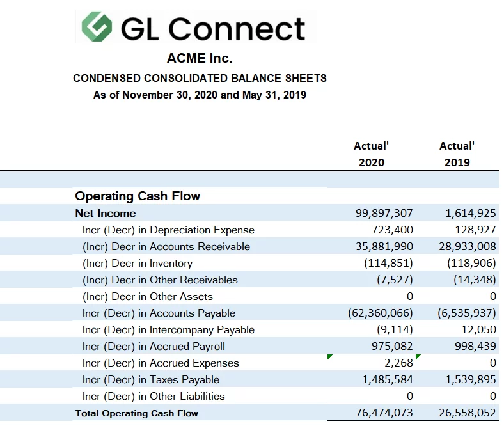504x426 pixels.
Task: Select the 'Actual' 2020' column header
Action: 371,154
